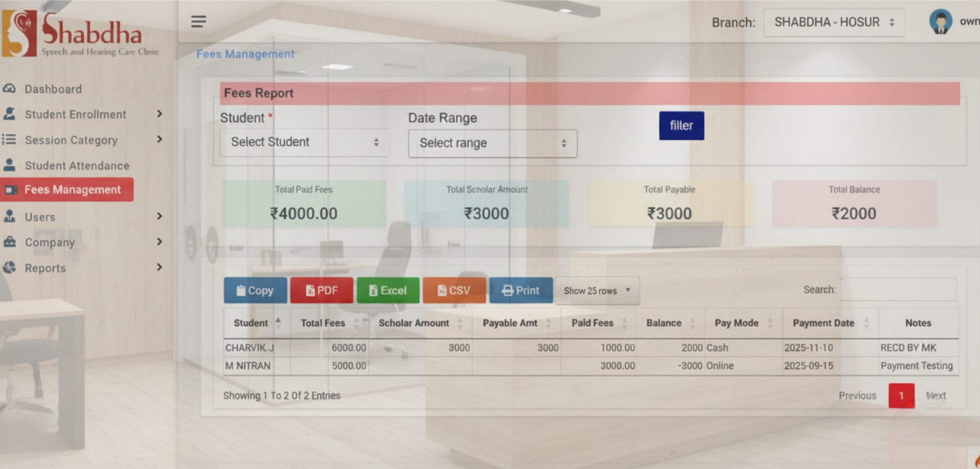The width and height of the screenshot is (980, 469).
Task: Click the Fees Management breadcrumb label
Action: [245, 54]
